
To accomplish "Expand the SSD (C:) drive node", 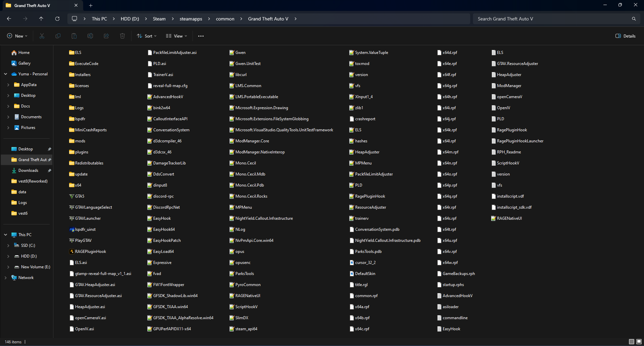I will click(x=8, y=246).
